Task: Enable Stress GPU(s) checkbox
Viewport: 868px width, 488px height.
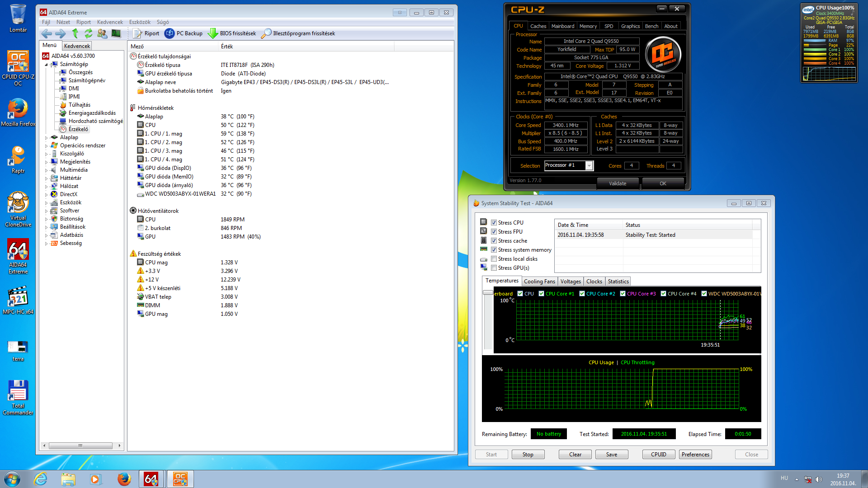Action: pos(494,268)
